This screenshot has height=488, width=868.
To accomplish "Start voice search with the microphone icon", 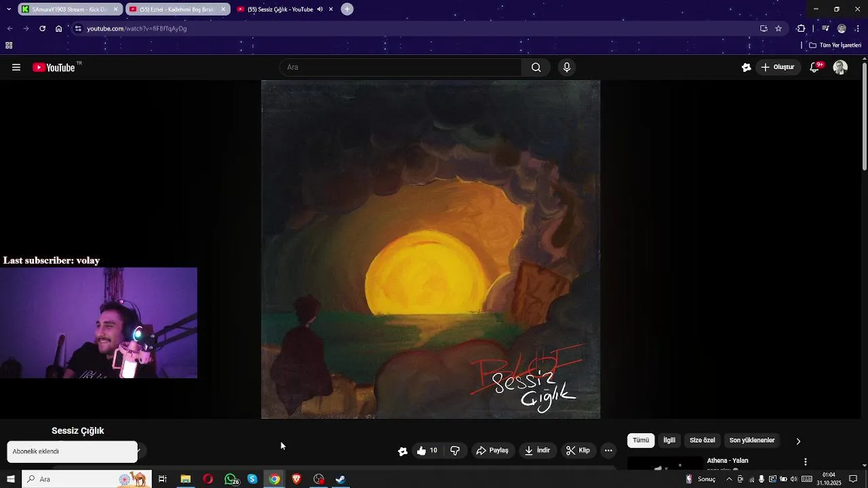I will (x=567, y=67).
